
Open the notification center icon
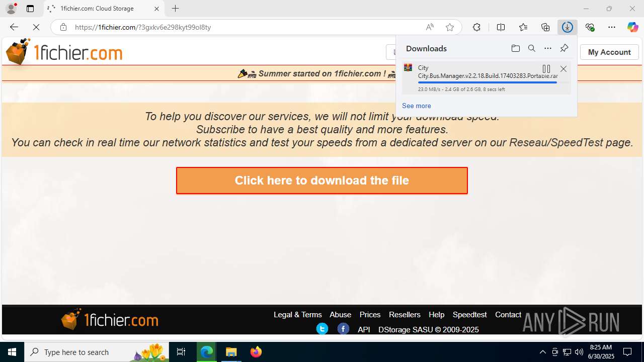[x=627, y=352]
